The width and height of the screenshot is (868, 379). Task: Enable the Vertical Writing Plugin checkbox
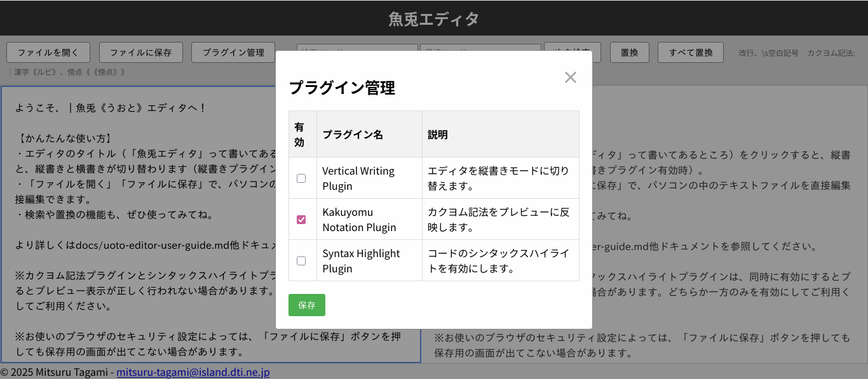(301, 178)
